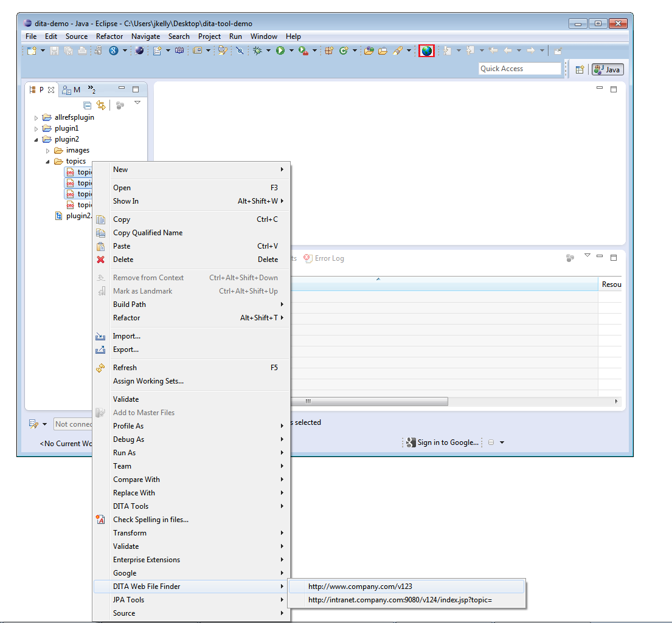Choose DITA Web File Finder menu entry
The image size is (672, 623).
[192, 586]
